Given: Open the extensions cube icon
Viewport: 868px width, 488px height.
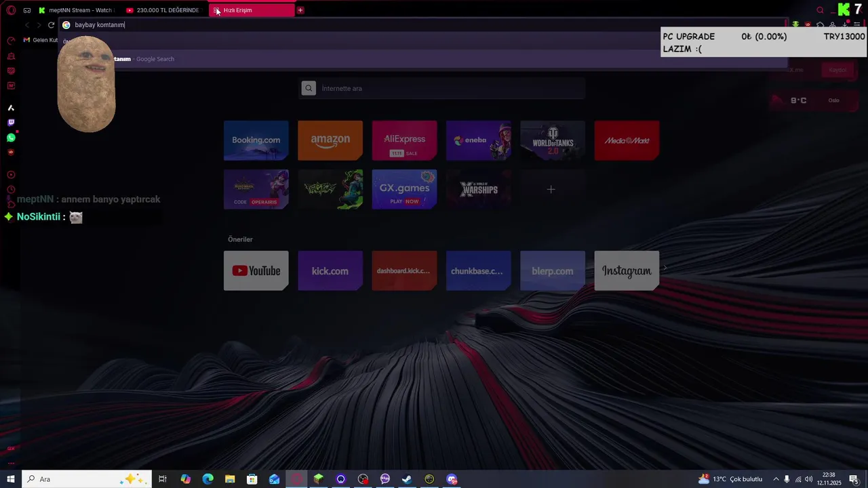Looking at the screenshot, I should [x=821, y=25].
